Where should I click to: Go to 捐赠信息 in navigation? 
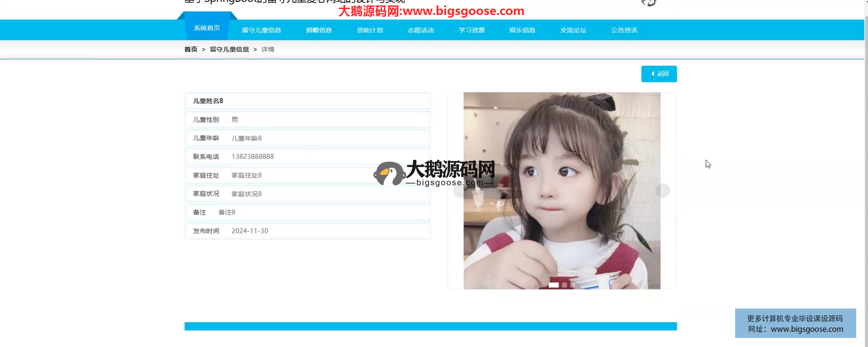coord(319,30)
